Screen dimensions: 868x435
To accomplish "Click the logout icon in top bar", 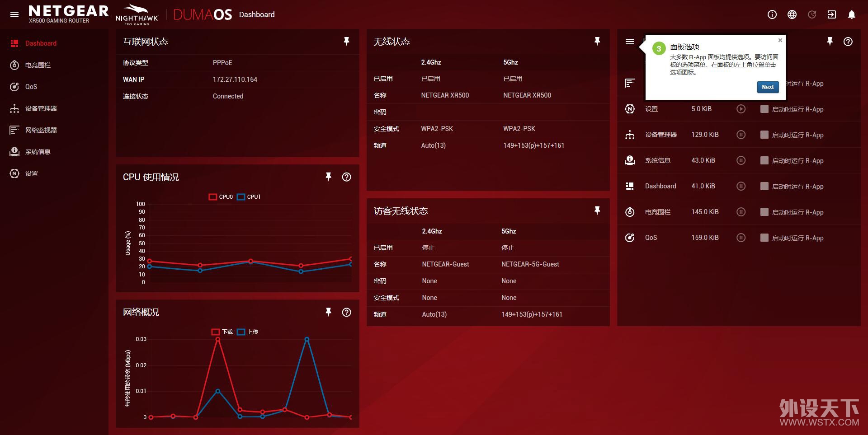I will pos(832,14).
